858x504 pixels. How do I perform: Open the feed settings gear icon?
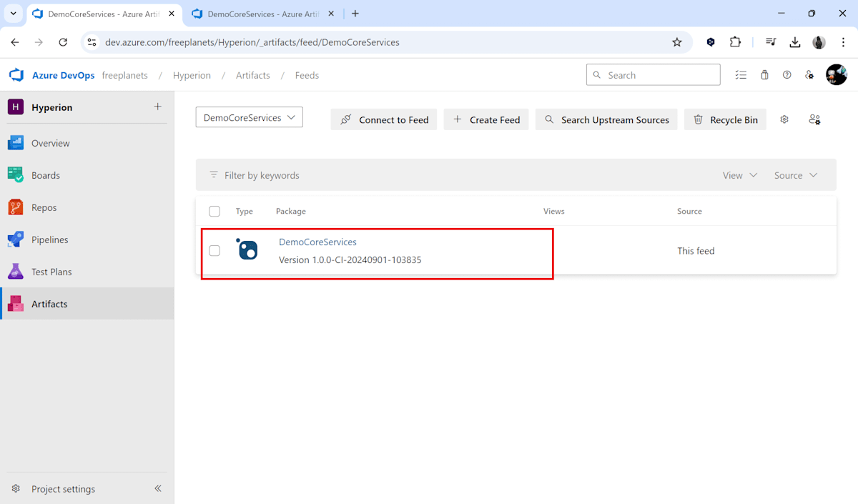(x=784, y=119)
